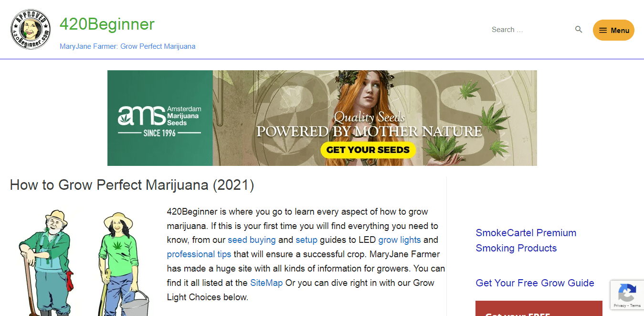
Task: Click the hamburger icon inside Menu button
Action: pyautogui.click(x=603, y=30)
